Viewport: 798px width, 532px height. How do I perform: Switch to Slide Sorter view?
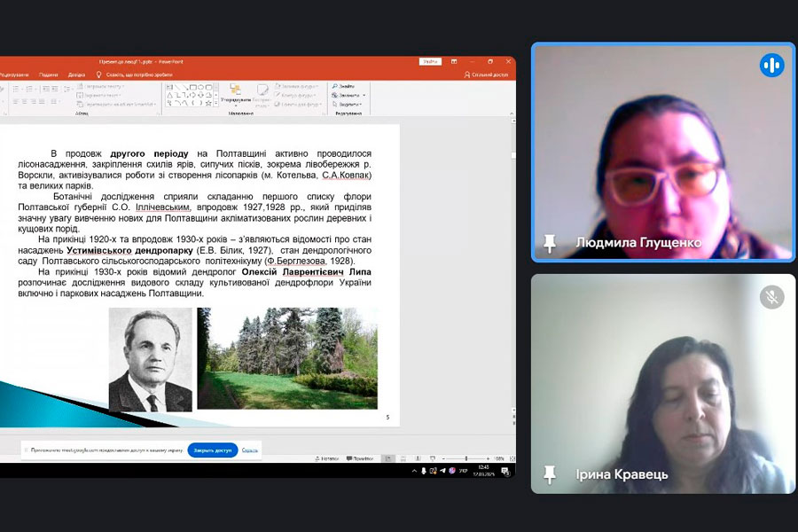[x=403, y=458]
